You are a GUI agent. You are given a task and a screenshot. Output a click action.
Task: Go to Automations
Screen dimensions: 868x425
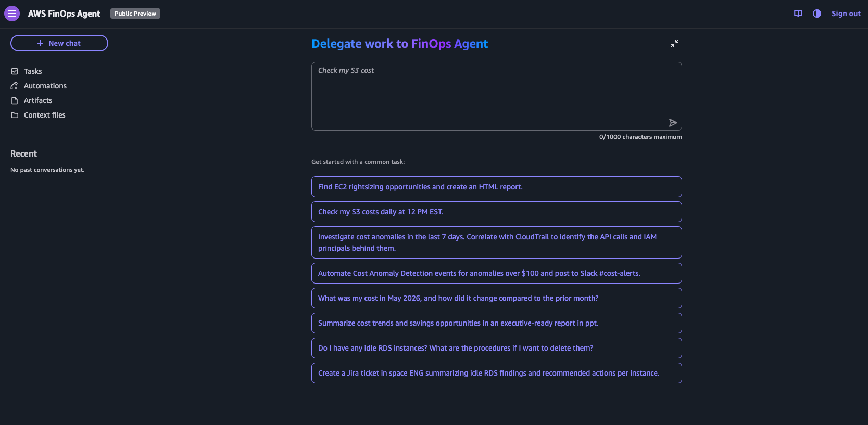[x=45, y=86]
